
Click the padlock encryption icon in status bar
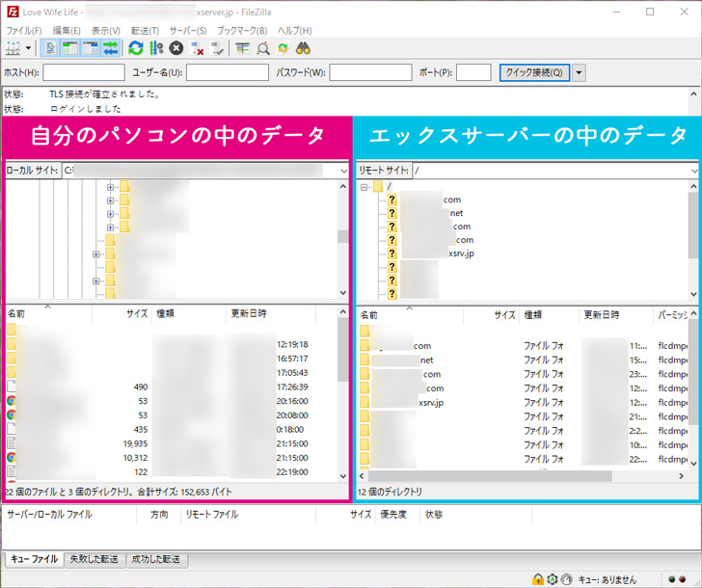537,578
